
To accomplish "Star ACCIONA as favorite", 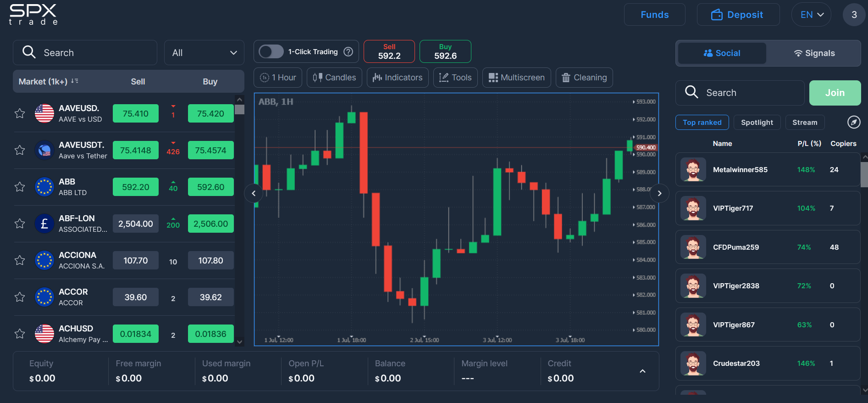I will pos(20,260).
